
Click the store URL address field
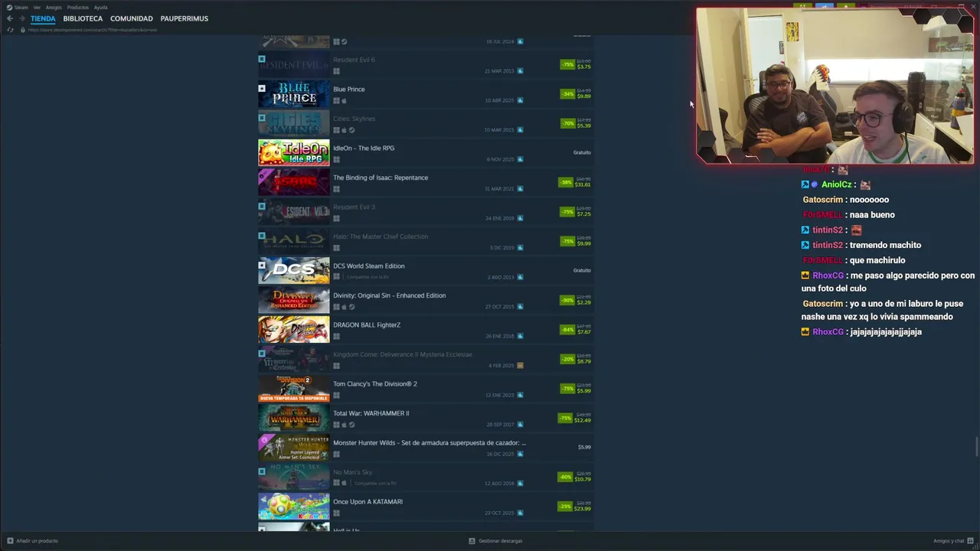pyautogui.click(x=93, y=30)
